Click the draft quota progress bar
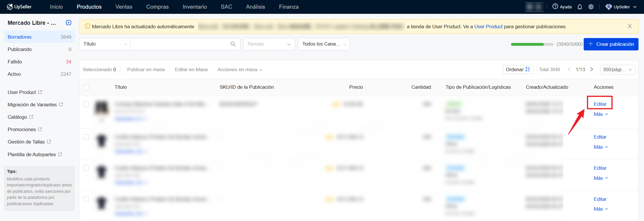Image resolution: width=644 pixels, height=221 pixels. 532,44
